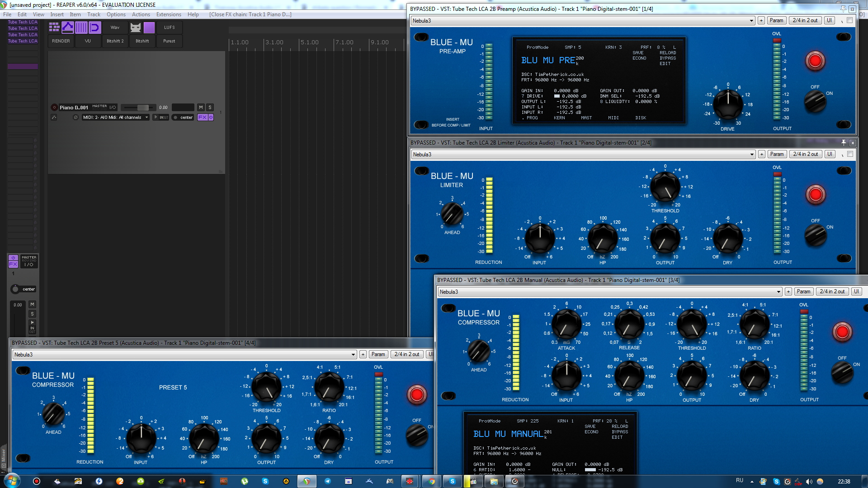Click the record arm button on Piano track
868x488 pixels.
point(54,108)
